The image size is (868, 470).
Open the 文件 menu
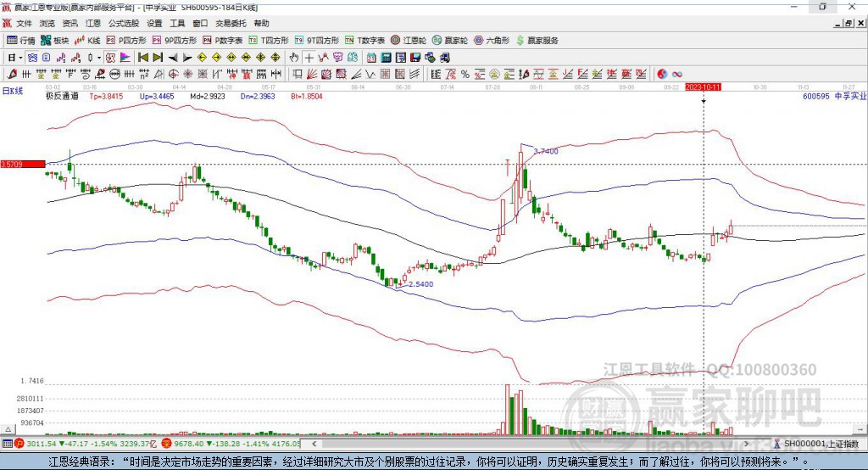(25, 23)
